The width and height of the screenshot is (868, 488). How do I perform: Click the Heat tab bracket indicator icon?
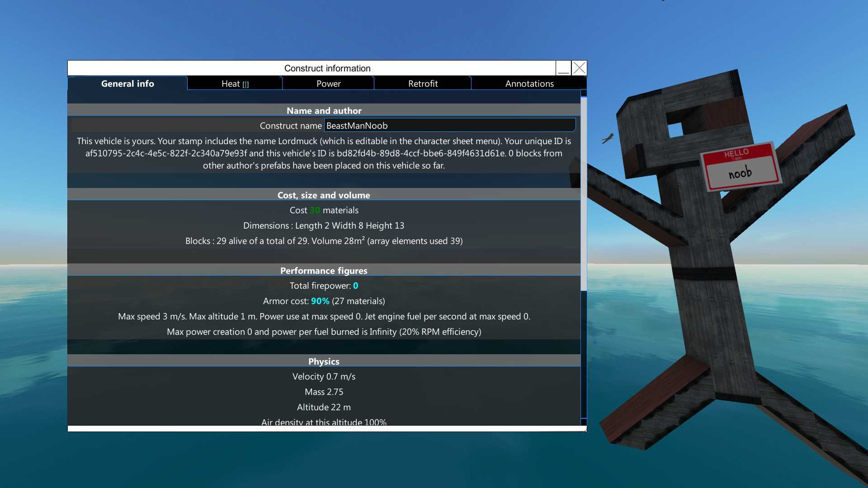pyautogui.click(x=245, y=84)
